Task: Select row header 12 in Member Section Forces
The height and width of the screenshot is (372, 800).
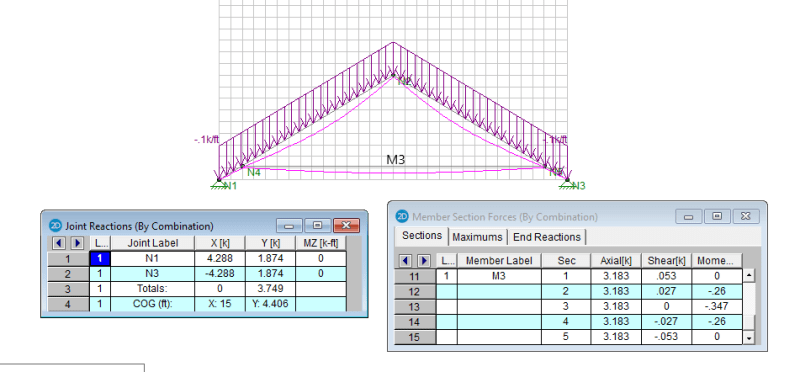Action: click(415, 292)
